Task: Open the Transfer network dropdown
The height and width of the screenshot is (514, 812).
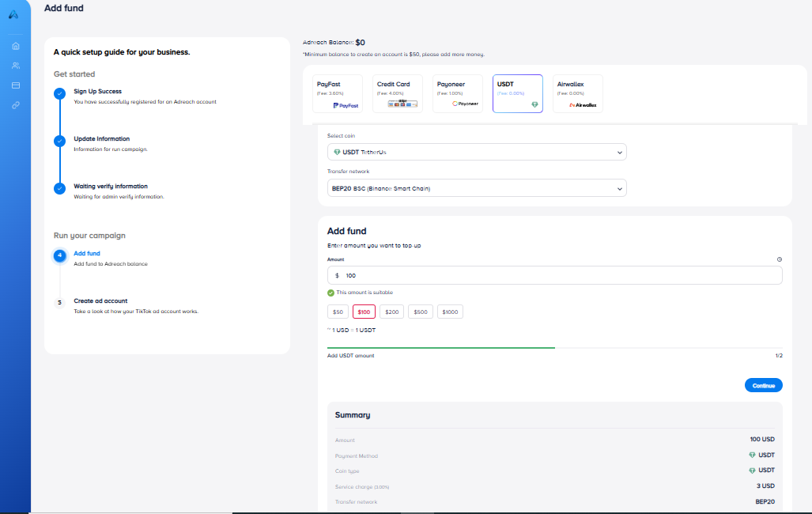Action: [477, 188]
